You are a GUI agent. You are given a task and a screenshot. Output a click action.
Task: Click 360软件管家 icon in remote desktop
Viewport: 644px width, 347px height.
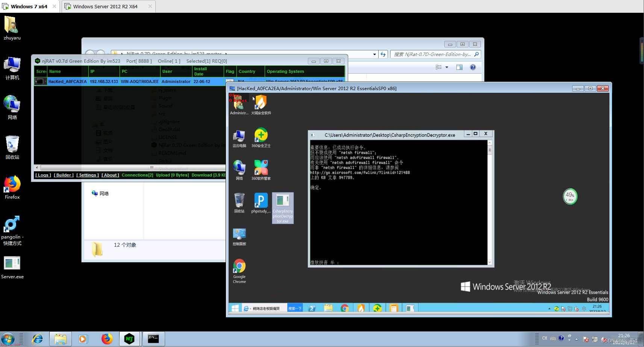pos(261,170)
